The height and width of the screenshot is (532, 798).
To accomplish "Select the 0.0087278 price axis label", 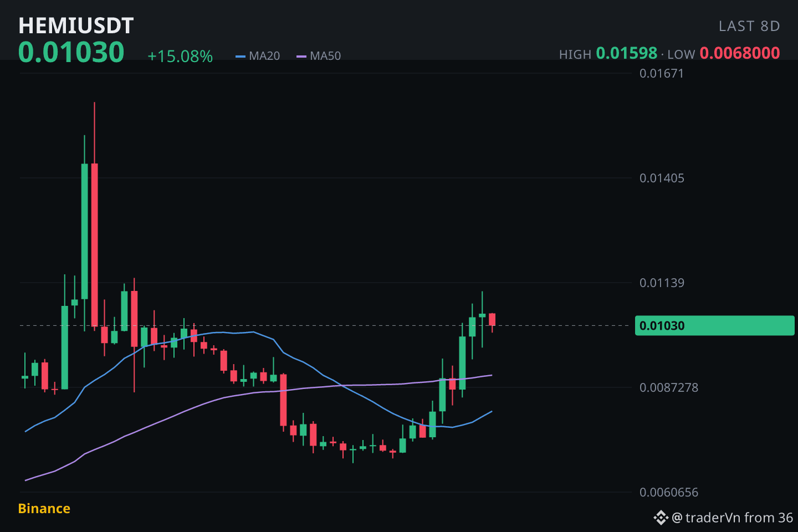I will [669, 387].
